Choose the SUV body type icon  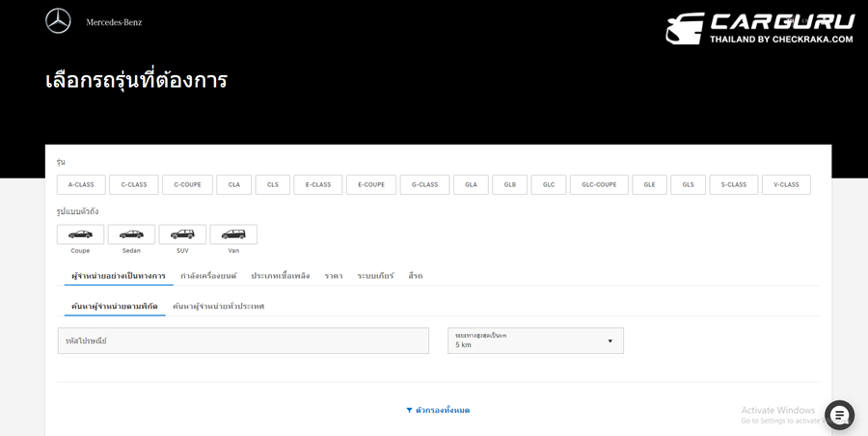pos(182,234)
